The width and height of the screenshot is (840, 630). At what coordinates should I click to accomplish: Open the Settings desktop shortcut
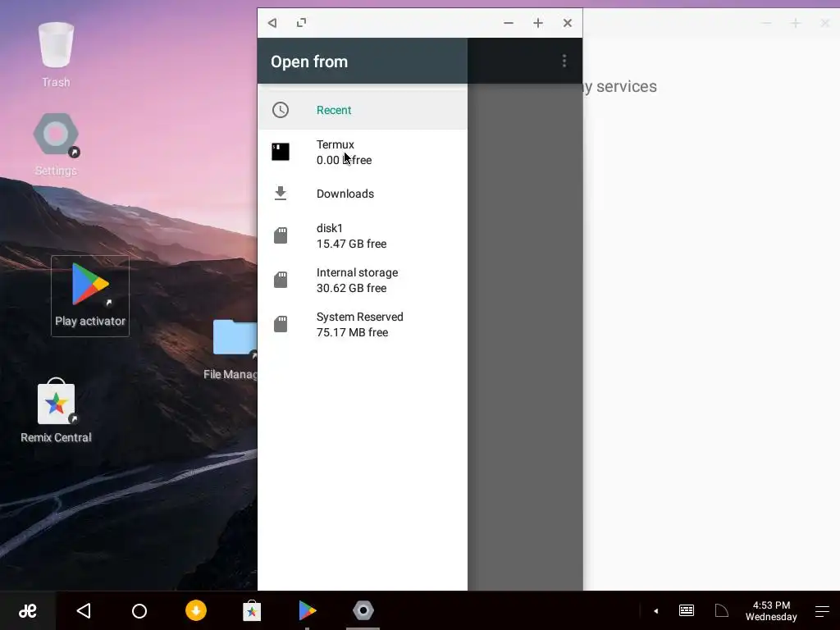56,144
